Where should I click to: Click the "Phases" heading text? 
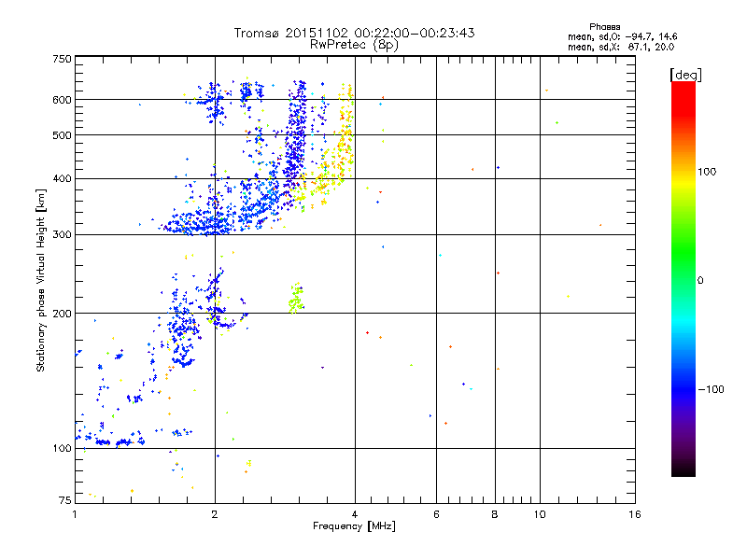coord(604,27)
